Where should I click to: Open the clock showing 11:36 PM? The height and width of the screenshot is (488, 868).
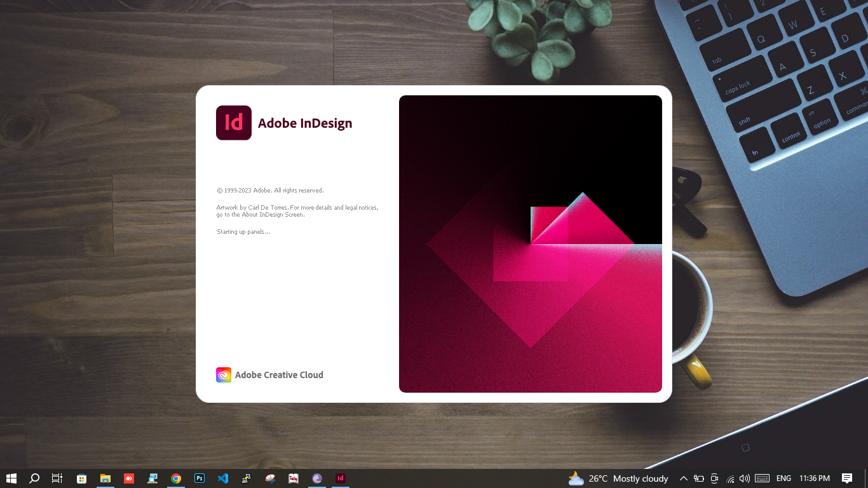click(815, 478)
